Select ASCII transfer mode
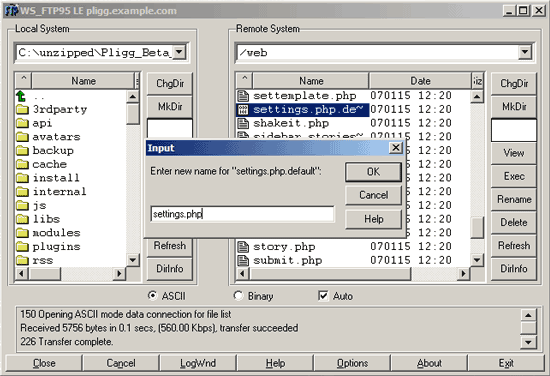 click(153, 296)
